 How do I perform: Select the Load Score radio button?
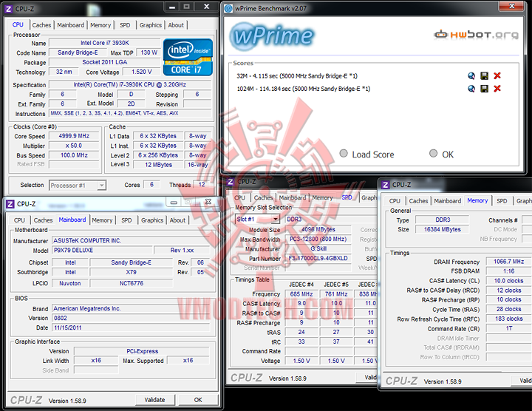(344, 154)
